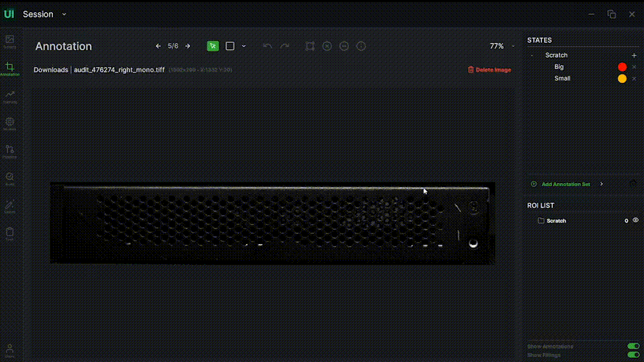The image size is (644, 362).
Task: Click the server panel image on canvas
Action: coord(272,223)
